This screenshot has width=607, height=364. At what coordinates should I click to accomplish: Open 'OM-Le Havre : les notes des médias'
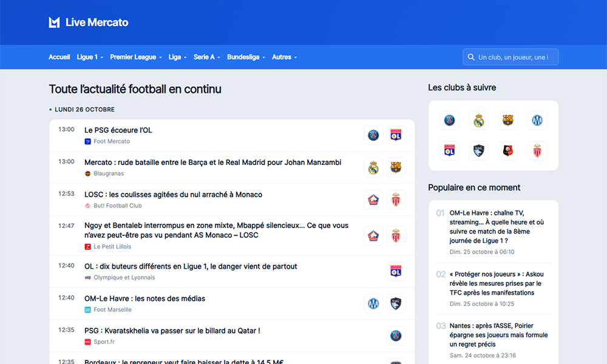[x=145, y=298]
